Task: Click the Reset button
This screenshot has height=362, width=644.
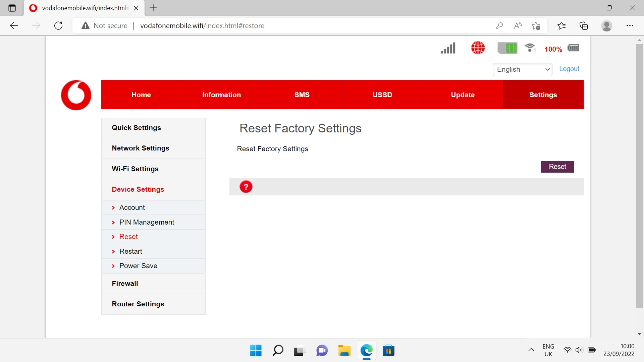Action: [x=557, y=167]
